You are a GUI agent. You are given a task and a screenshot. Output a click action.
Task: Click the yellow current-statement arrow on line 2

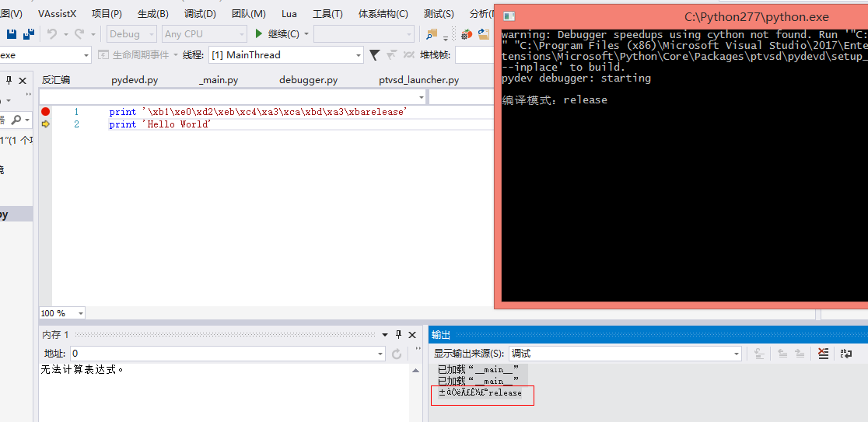45,124
